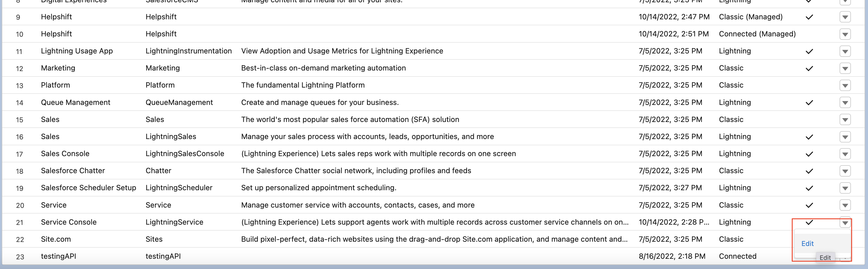Image resolution: width=868 pixels, height=269 pixels.
Task: Open the Queue Management row action arrow
Action: (x=845, y=102)
